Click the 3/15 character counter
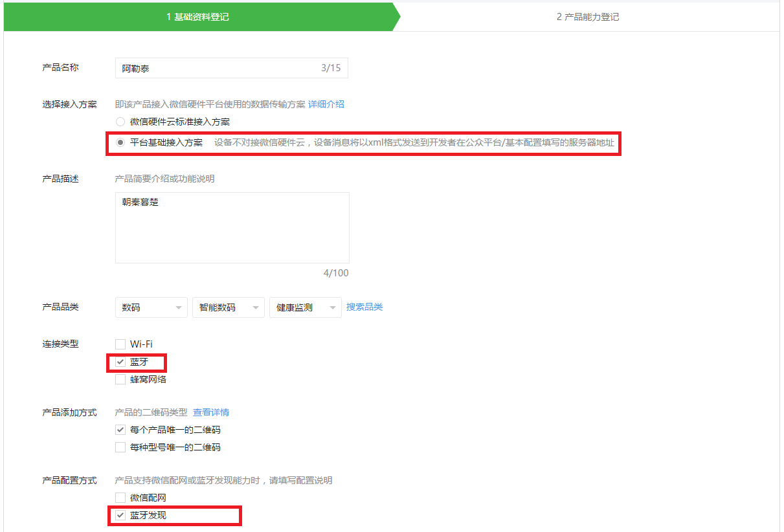 pos(331,67)
